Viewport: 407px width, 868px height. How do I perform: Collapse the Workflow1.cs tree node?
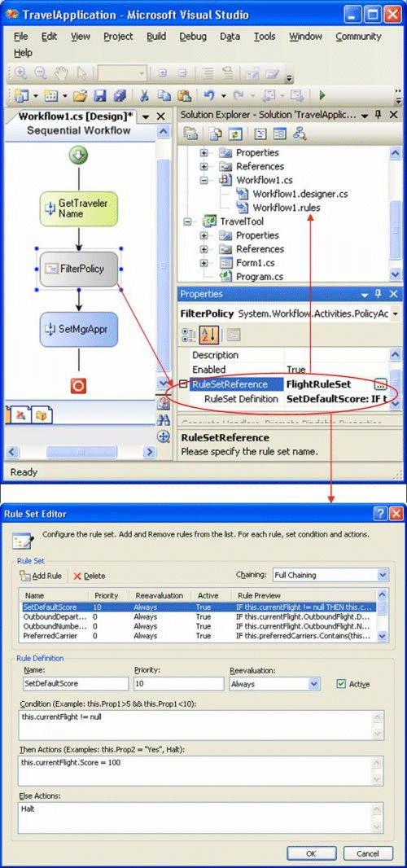(203, 180)
